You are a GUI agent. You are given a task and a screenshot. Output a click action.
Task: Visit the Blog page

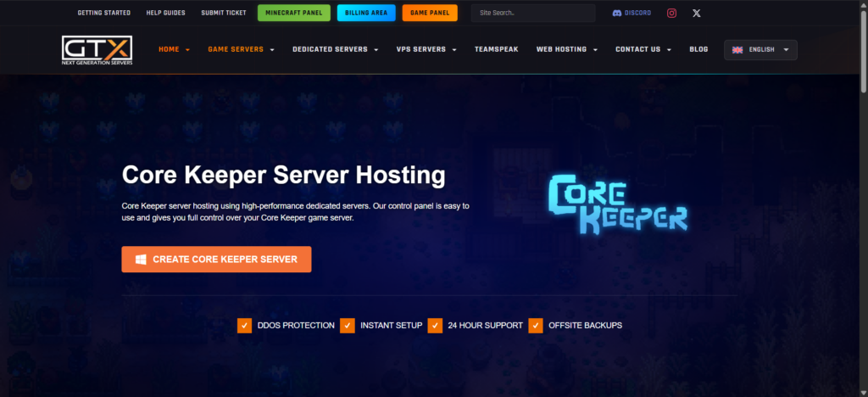click(698, 49)
